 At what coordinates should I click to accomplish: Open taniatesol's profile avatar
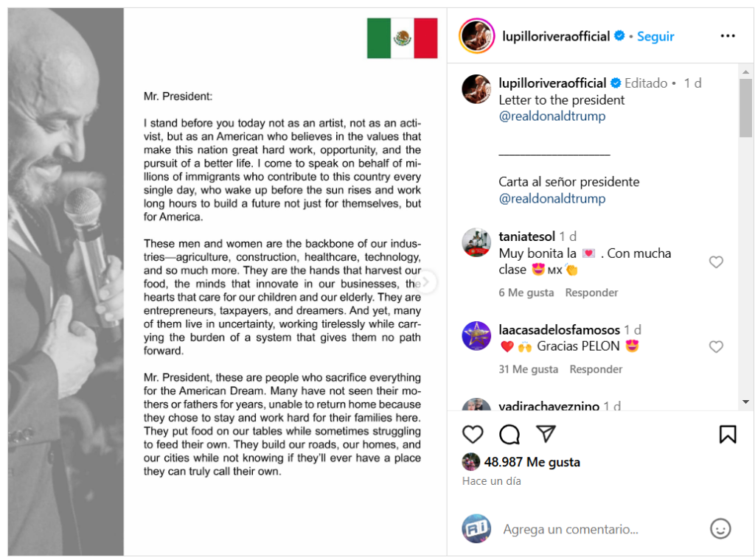[476, 242]
